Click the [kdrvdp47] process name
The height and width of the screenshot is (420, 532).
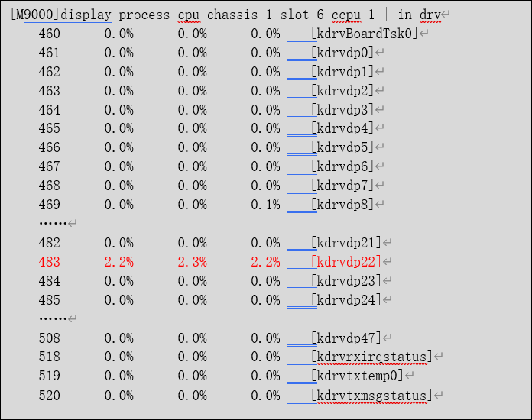tap(346, 338)
